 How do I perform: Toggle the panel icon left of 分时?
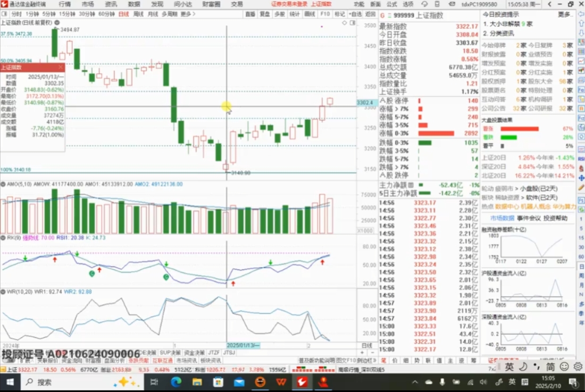coord(5,13)
